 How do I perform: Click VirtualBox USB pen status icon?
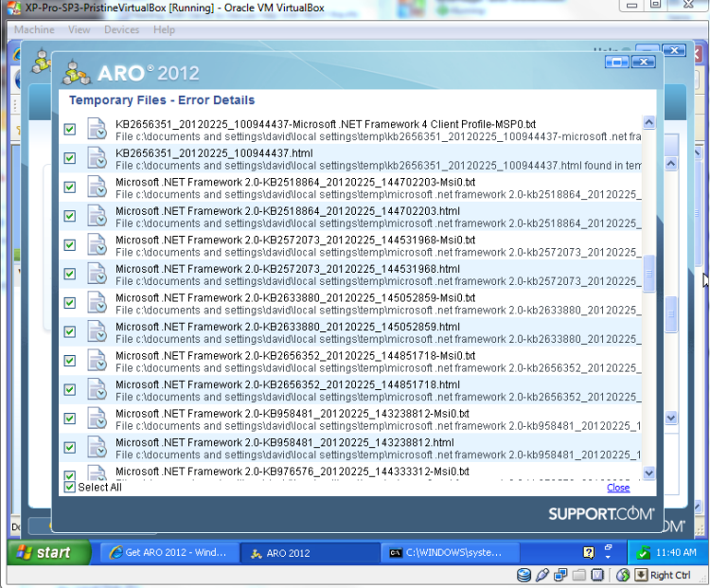(x=542, y=576)
